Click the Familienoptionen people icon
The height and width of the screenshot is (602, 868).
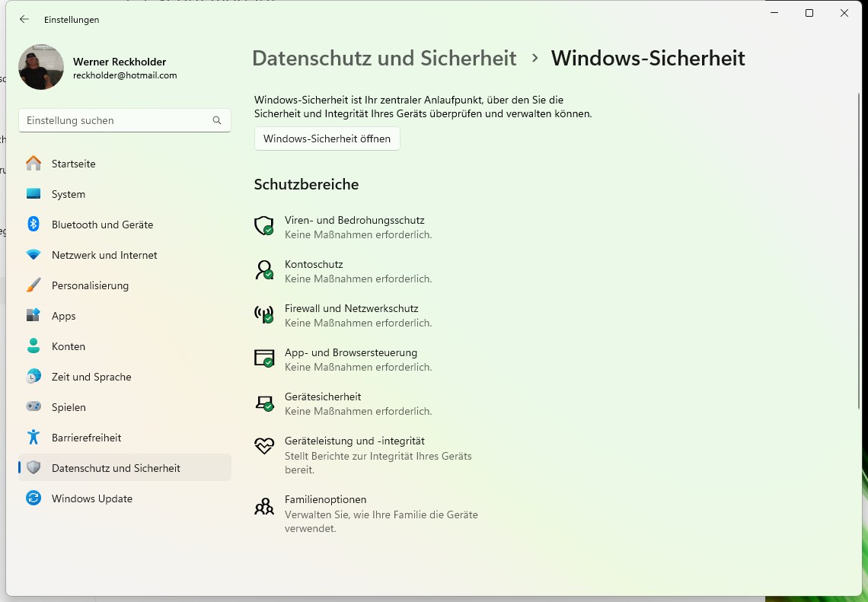(x=264, y=505)
